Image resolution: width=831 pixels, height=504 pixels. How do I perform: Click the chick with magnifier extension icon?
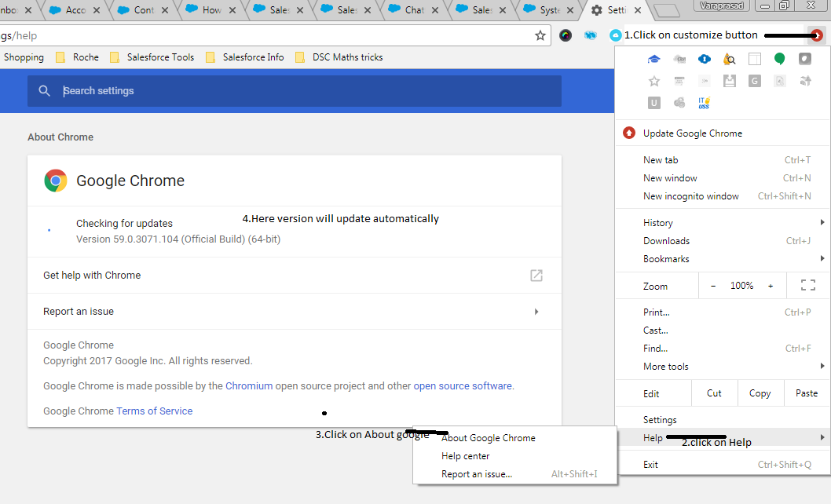click(x=729, y=60)
